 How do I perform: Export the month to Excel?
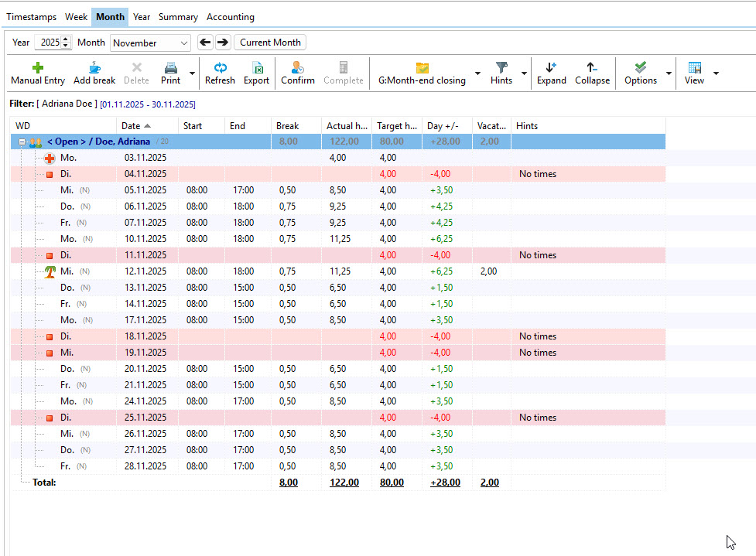(256, 68)
